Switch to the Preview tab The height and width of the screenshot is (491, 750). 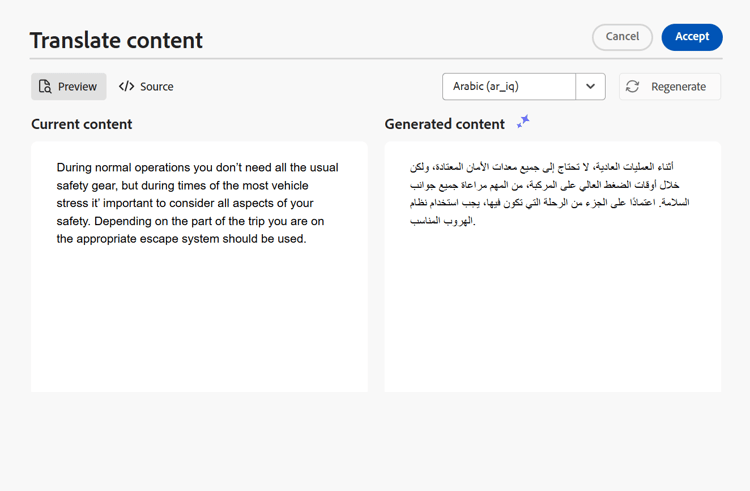[x=69, y=87]
